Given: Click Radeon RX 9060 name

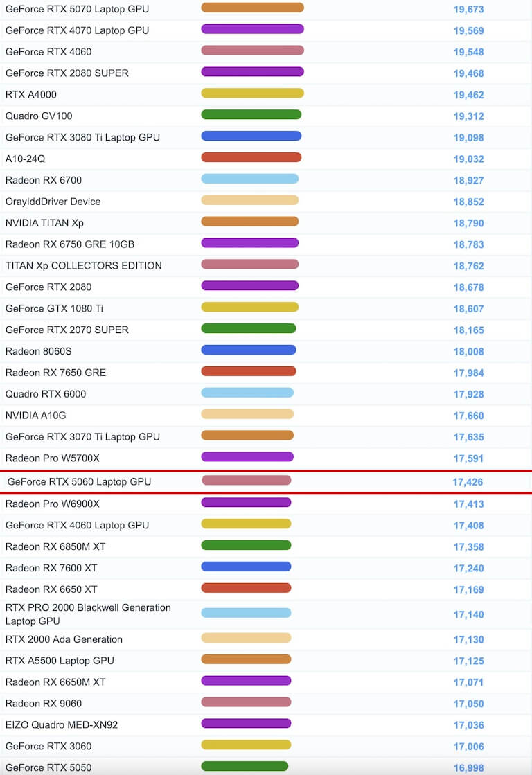Looking at the screenshot, I should click(44, 704).
